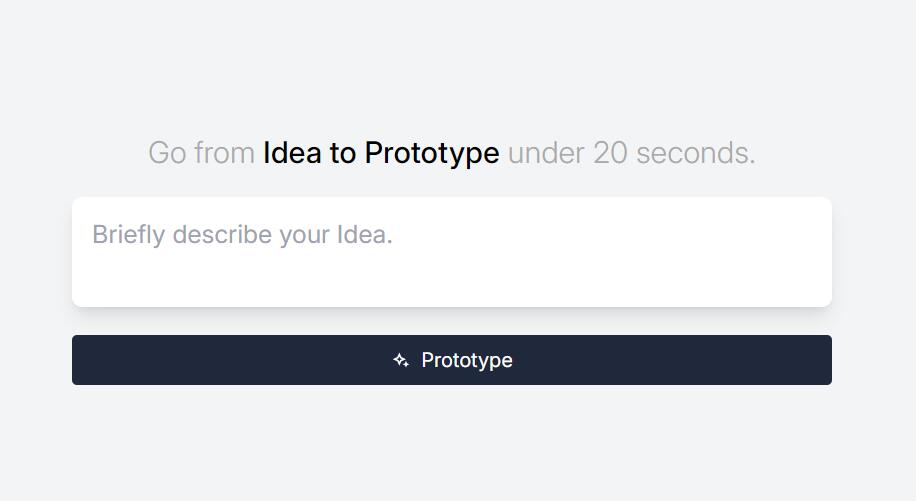Click the word "describe" in the idea field
Screen dimensions: 916x501
(221, 235)
